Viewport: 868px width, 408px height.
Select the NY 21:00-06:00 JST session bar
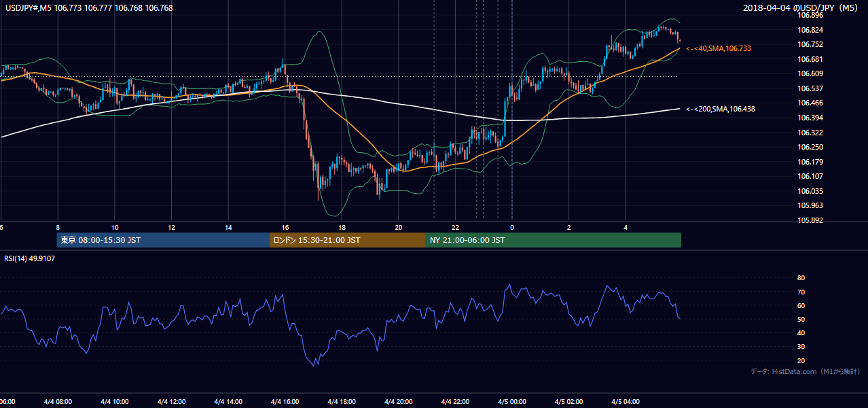[x=553, y=240]
